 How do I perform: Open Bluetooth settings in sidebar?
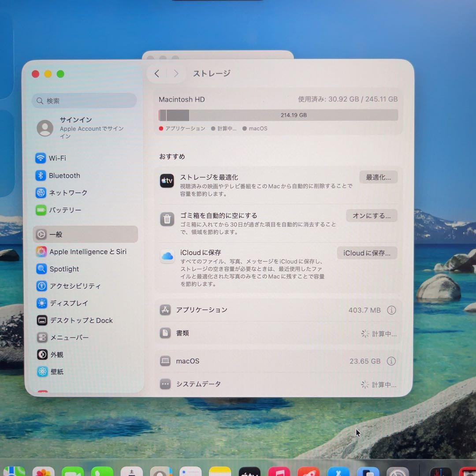point(64,175)
